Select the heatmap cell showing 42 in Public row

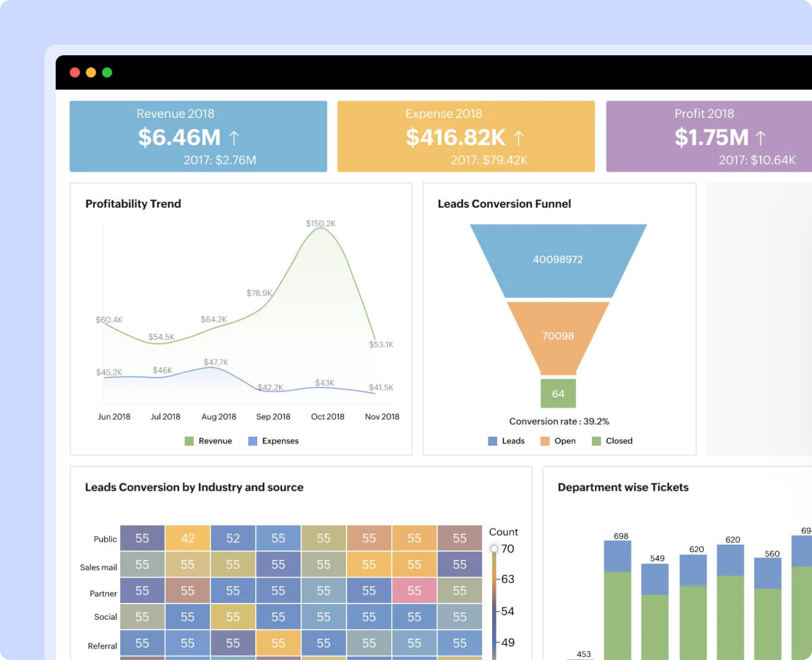click(187, 538)
